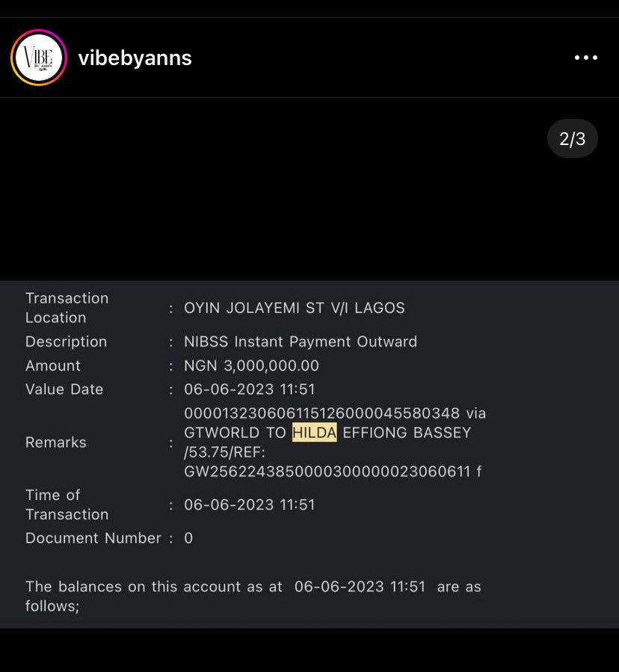Tap the OYIN JOLAYEMI ST V/I LAGOS text
619x672 pixels.
[x=294, y=308]
